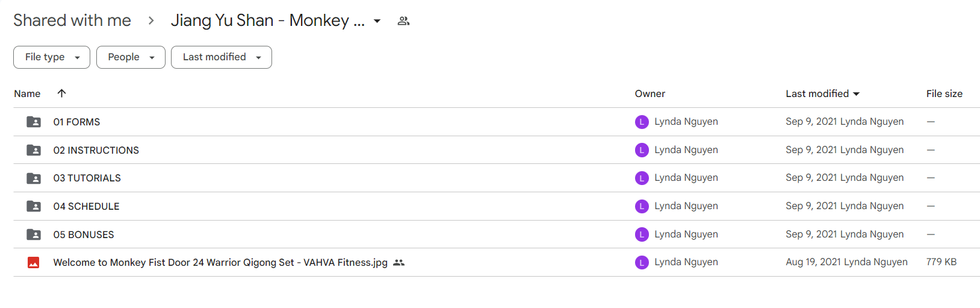Screen dimensions: 980x308
Task: Open the People filter dropdown
Action: (x=131, y=57)
